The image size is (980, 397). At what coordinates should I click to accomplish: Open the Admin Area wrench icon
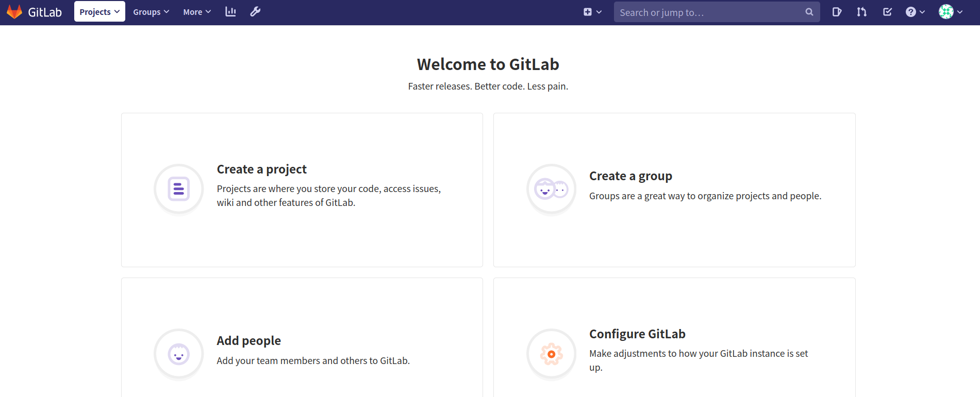pyautogui.click(x=255, y=12)
